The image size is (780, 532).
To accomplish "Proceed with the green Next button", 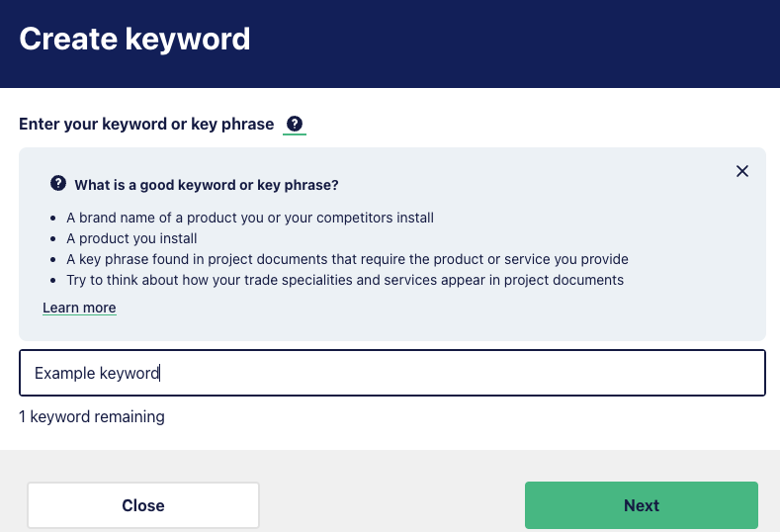I will point(642,505).
